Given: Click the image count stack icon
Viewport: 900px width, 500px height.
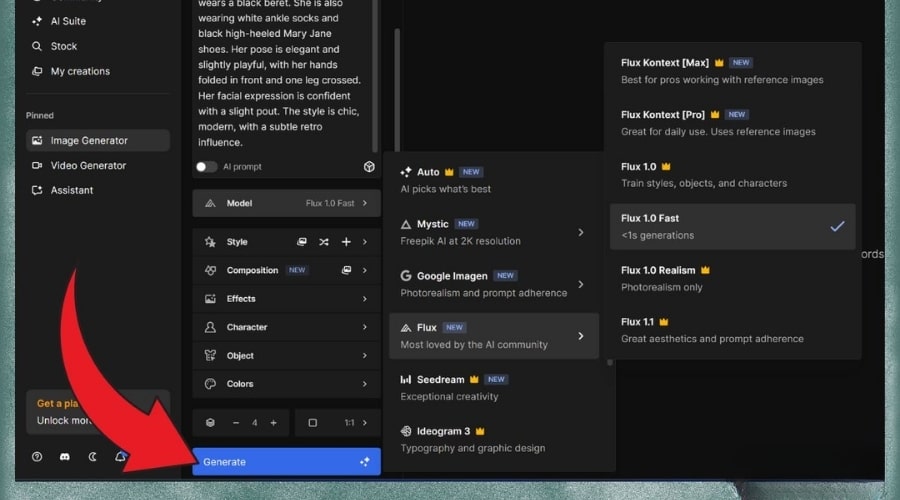Looking at the screenshot, I should coord(210,423).
